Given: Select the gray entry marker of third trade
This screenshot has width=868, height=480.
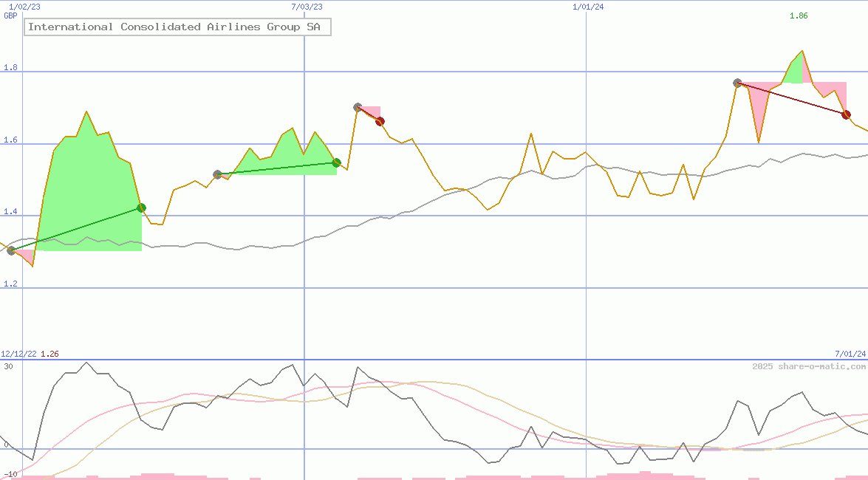Looking at the screenshot, I should pyautogui.click(x=358, y=107).
